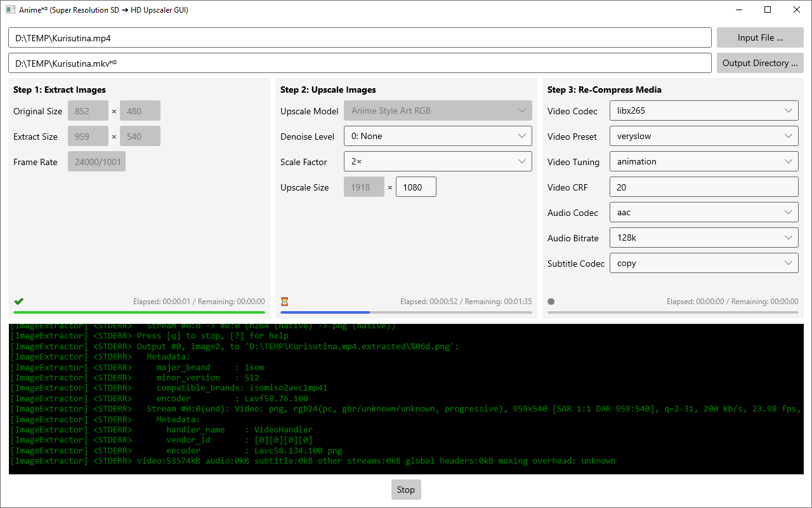Click the log line 'major_brand : isom'
The height and width of the screenshot is (508, 812).
click(x=138, y=367)
